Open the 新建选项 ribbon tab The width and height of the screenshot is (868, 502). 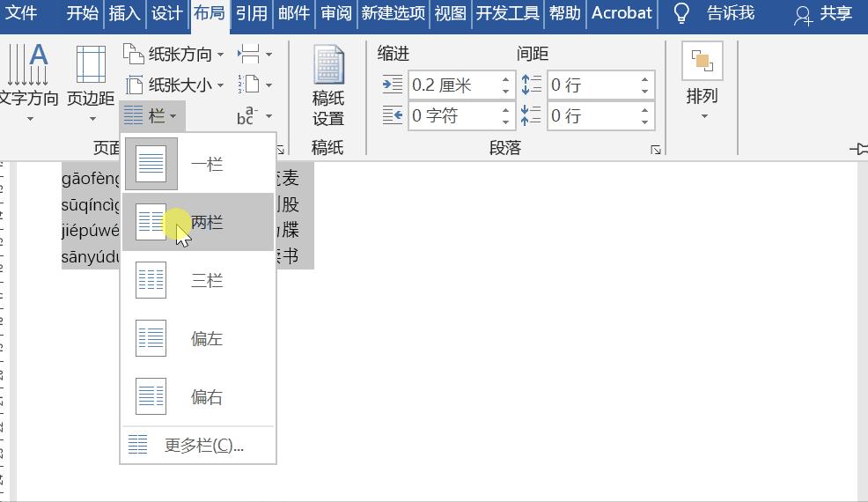[394, 12]
